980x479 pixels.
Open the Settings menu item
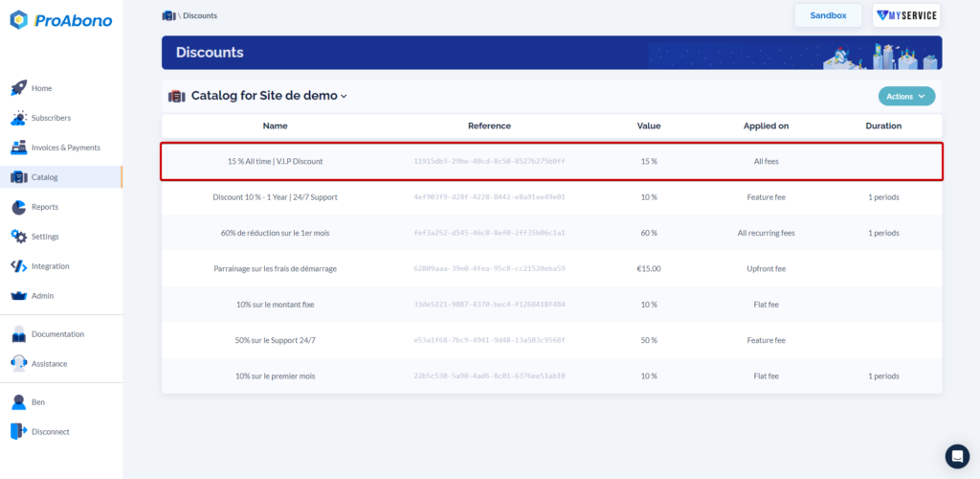click(x=45, y=237)
